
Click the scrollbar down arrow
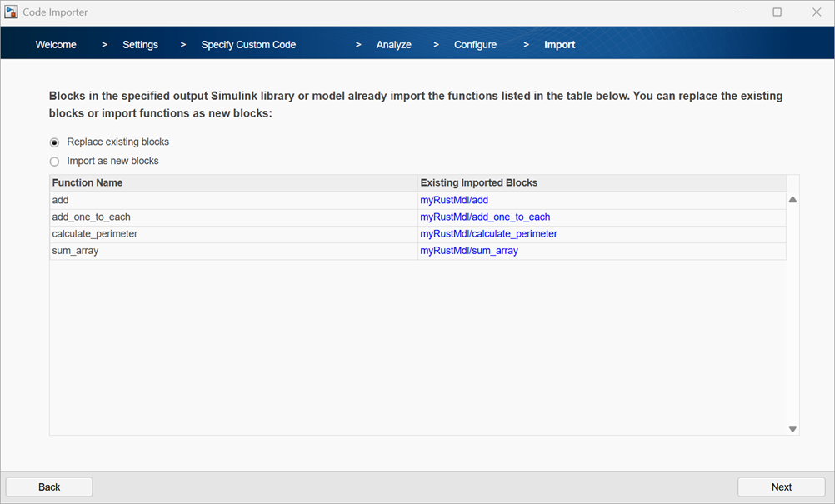pos(792,427)
